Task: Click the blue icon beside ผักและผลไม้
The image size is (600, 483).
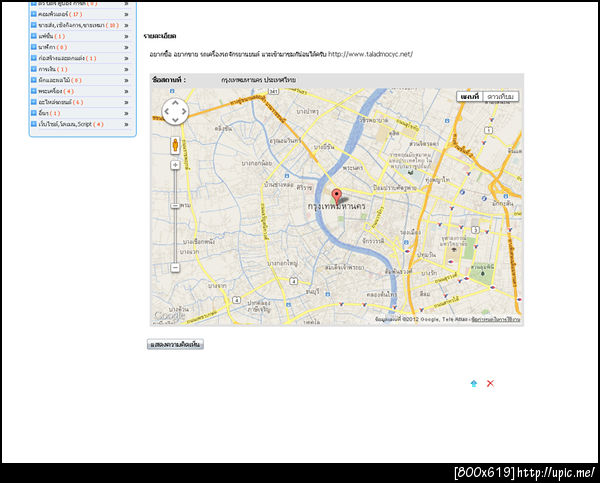Action: pyautogui.click(x=34, y=80)
